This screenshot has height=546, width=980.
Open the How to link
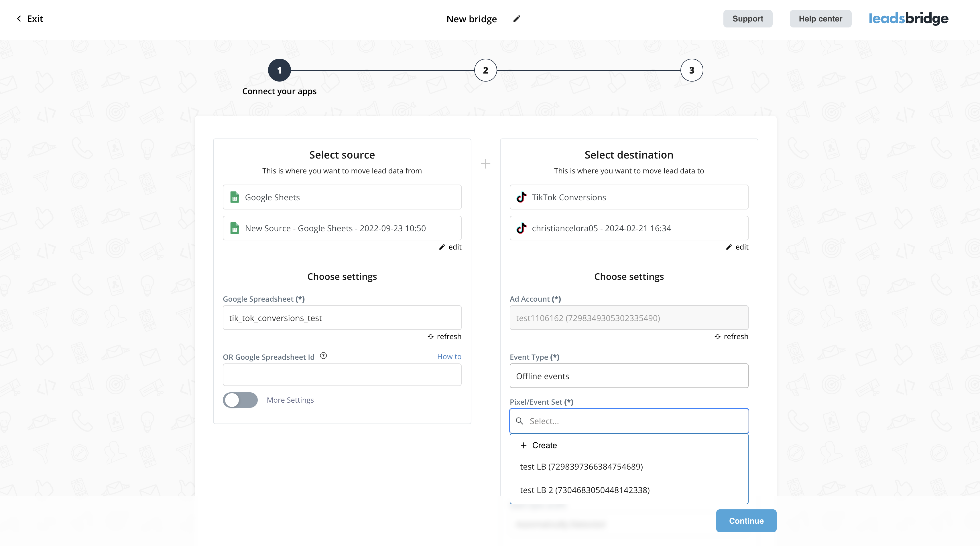(449, 357)
